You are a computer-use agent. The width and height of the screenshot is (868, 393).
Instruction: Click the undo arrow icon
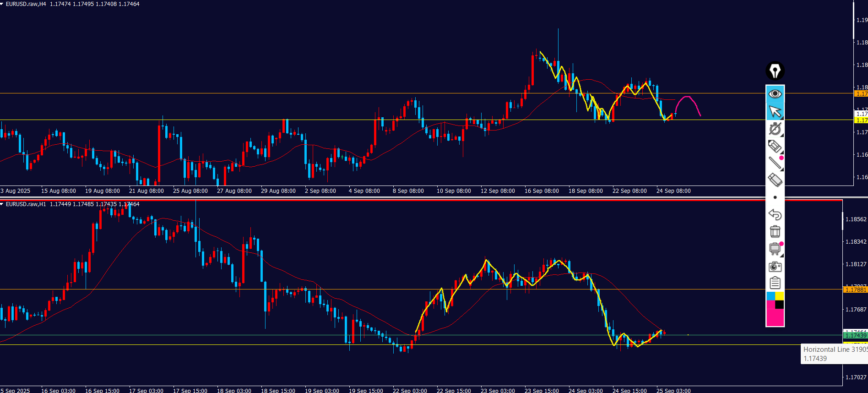click(775, 214)
